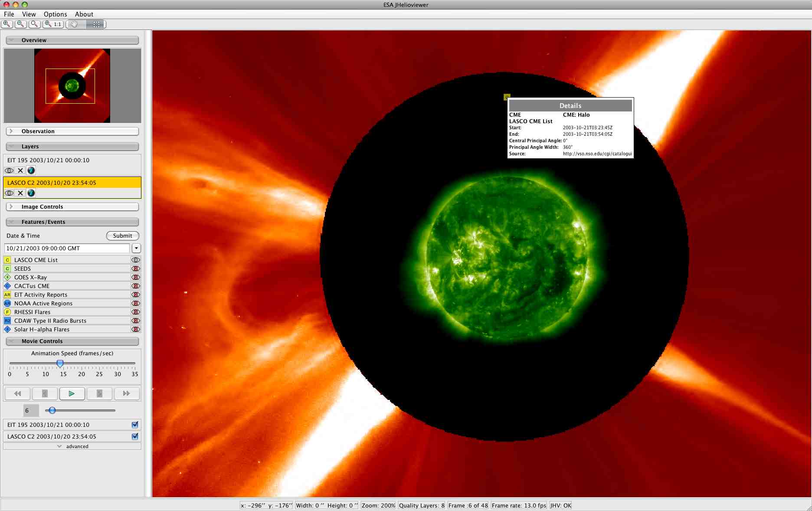Collapse the Overview panel
The height and width of the screenshot is (511, 812).
pyautogui.click(x=72, y=40)
